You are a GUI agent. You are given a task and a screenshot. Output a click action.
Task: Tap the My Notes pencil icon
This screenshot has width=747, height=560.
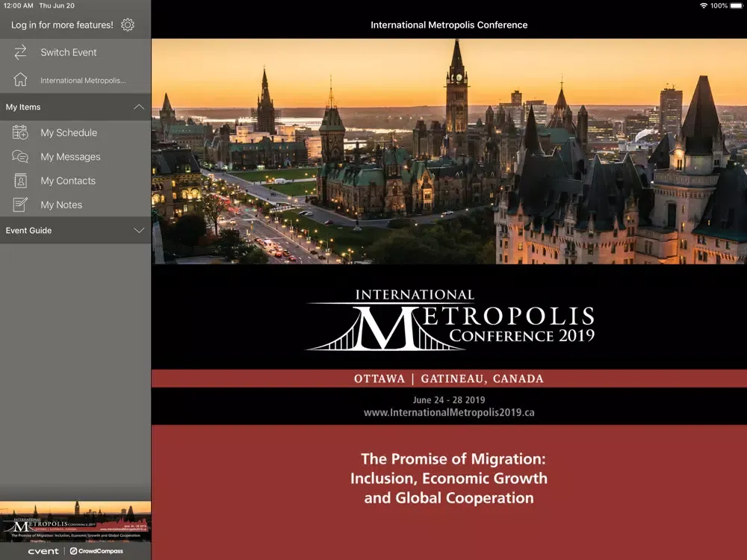tap(20, 205)
